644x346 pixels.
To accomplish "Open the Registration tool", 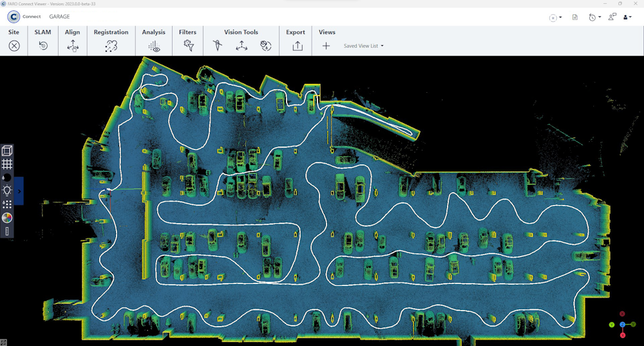I will [111, 46].
